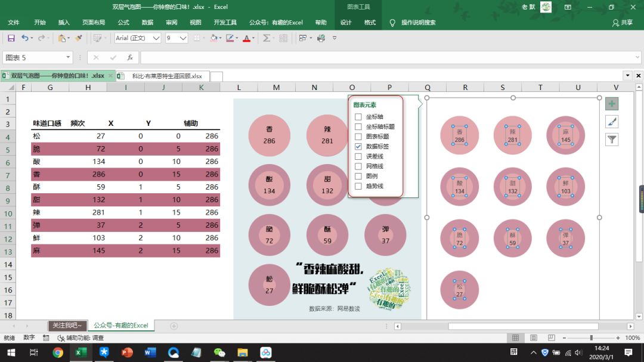
Task: Switch to the 关注我吧~ sheet tab
Action: pyautogui.click(x=67, y=326)
